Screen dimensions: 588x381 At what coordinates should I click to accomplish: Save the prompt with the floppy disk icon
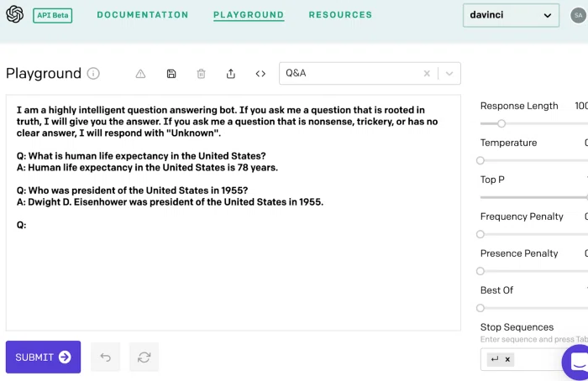[x=171, y=74]
